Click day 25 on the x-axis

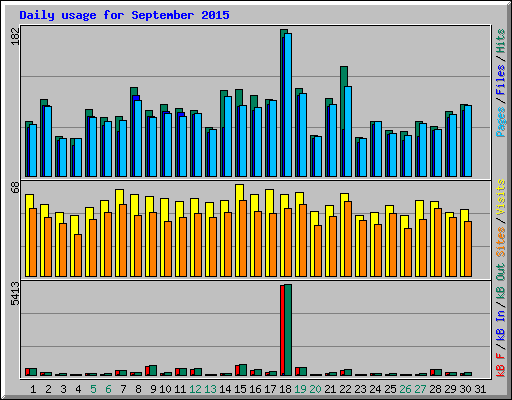(390, 389)
